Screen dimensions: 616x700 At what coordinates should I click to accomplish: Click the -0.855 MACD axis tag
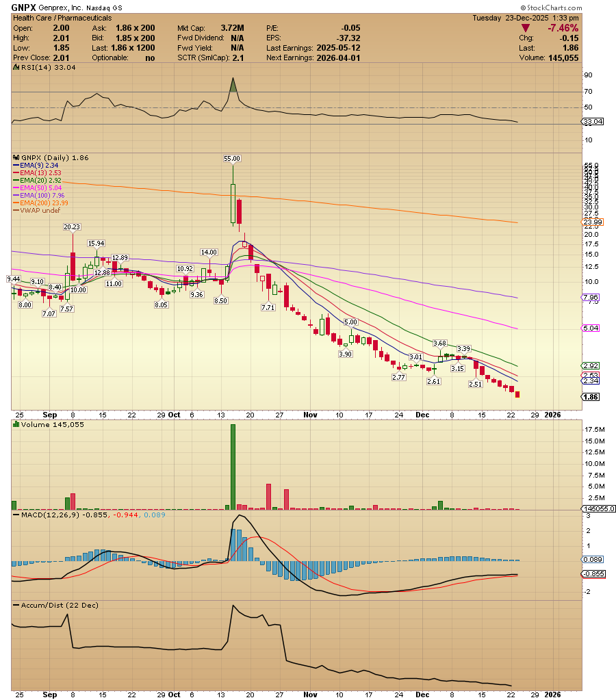pos(593,573)
